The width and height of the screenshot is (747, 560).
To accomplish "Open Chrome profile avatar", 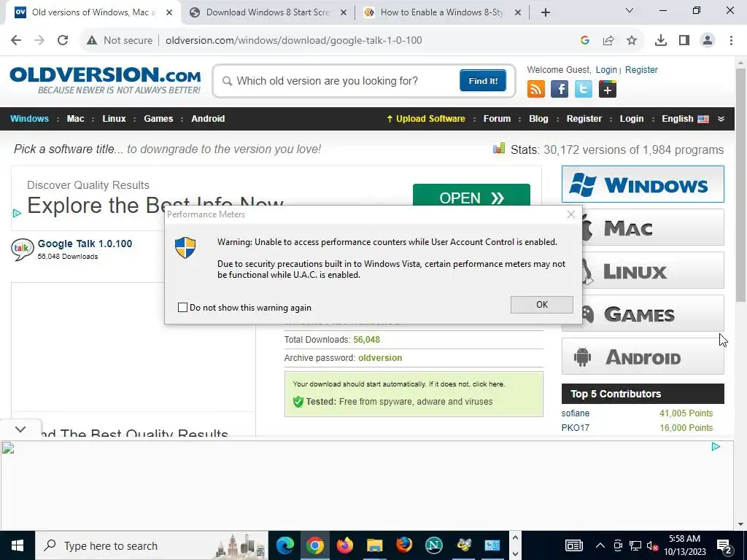I will (708, 41).
